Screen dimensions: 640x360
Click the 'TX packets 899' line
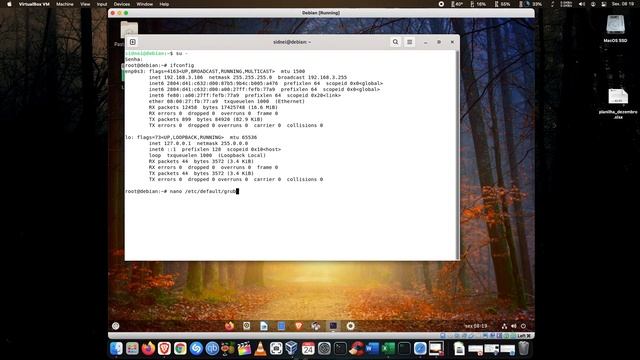(x=206, y=119)
